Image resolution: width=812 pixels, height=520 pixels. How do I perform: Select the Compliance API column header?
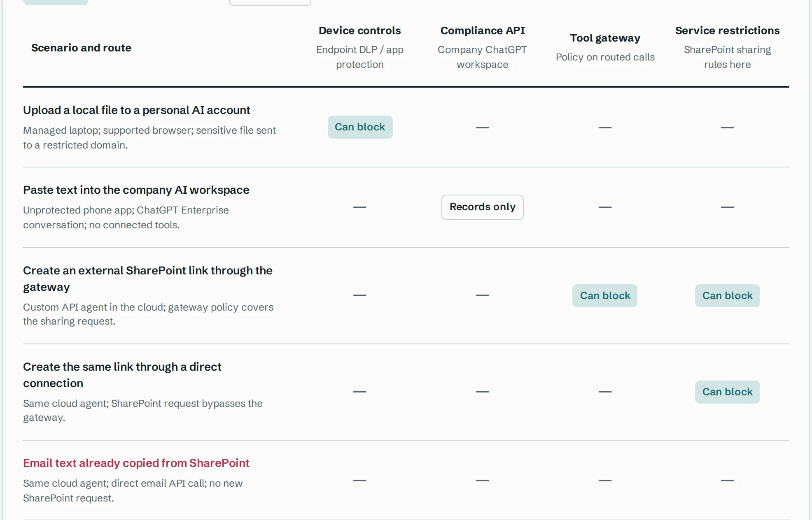click(483, 30)
